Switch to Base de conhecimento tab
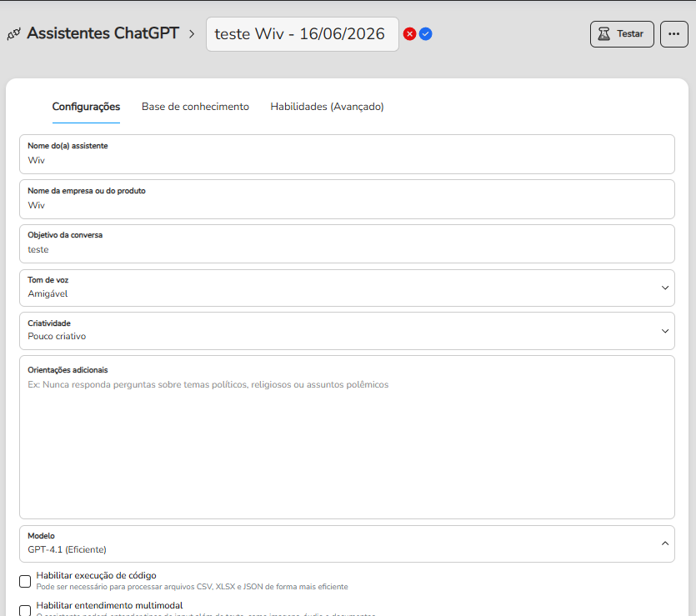Viewport: 696px width, 616px height. (195, 107)
